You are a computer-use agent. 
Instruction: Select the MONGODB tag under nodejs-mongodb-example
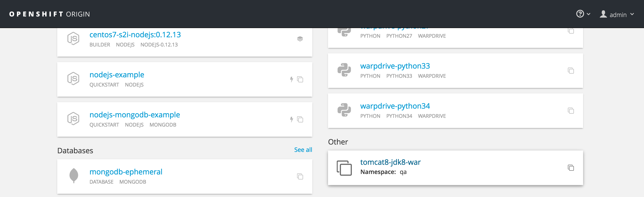pos(163,125)
